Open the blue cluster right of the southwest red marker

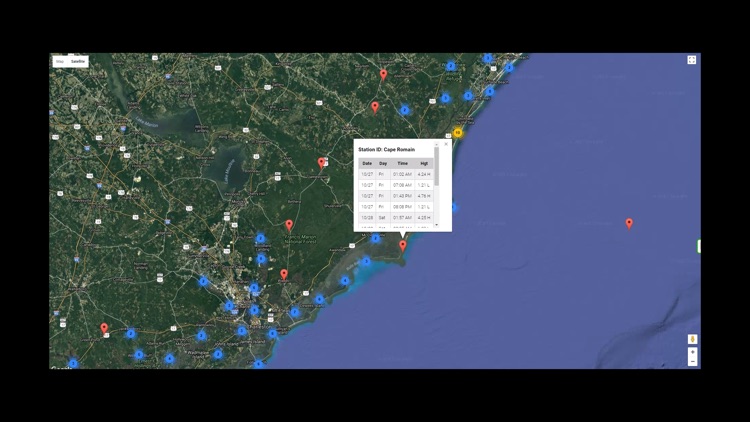[x=131, y=333]
